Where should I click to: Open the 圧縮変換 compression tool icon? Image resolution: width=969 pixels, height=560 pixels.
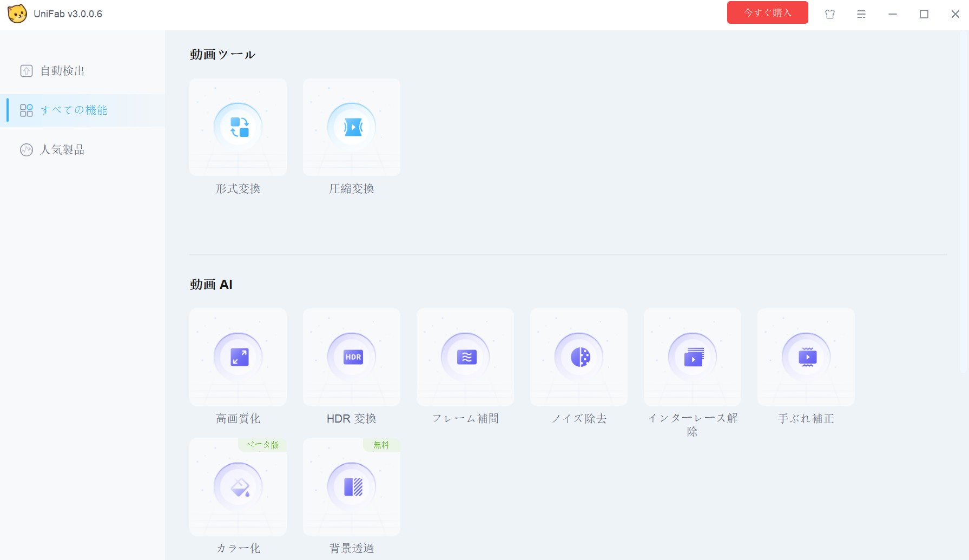352,127
